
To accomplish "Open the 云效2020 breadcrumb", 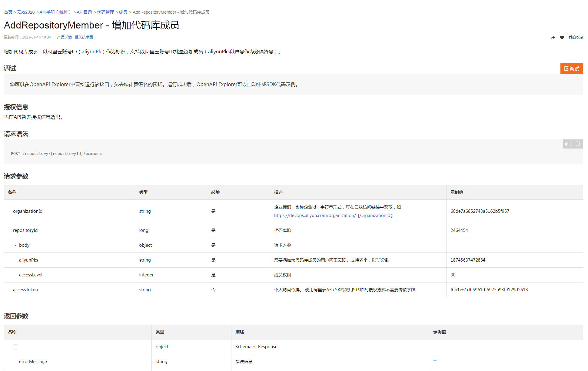I will (x=26, y=12).
